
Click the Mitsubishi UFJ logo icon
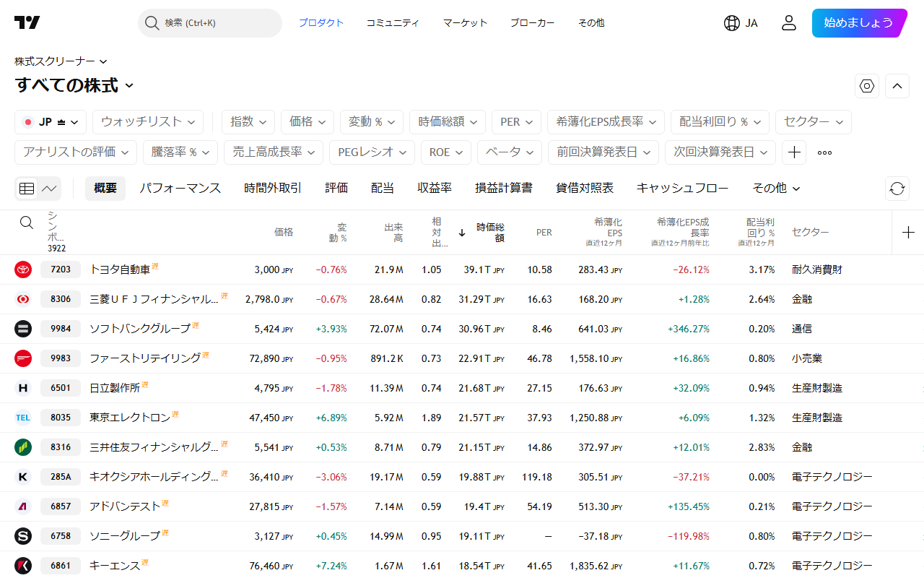[23, 299]
